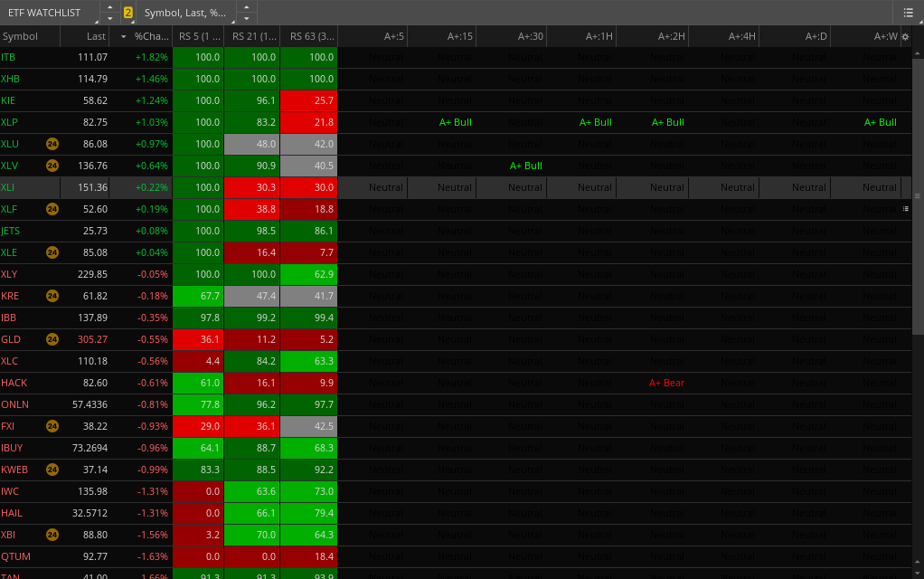Click the ONLN last price 57.4336
924x579 pixels.
click(90, 404)
